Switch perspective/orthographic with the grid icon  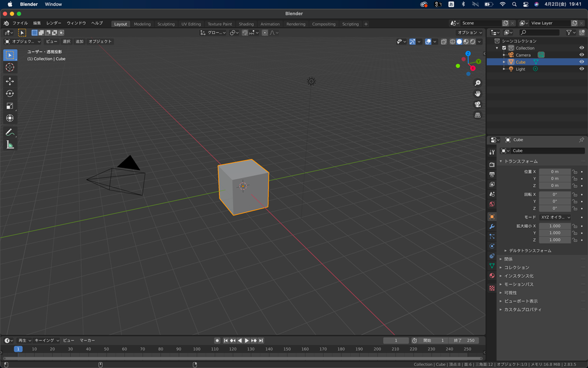coord(477,115)
